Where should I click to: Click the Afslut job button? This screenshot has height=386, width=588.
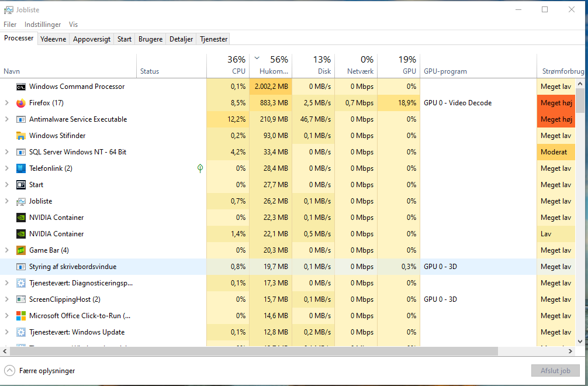[x=555, y=371]
